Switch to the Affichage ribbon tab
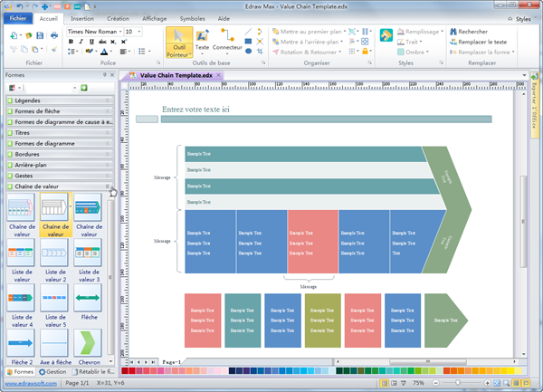This screenshot has width=543, height=392. click(x=154, y=17)
